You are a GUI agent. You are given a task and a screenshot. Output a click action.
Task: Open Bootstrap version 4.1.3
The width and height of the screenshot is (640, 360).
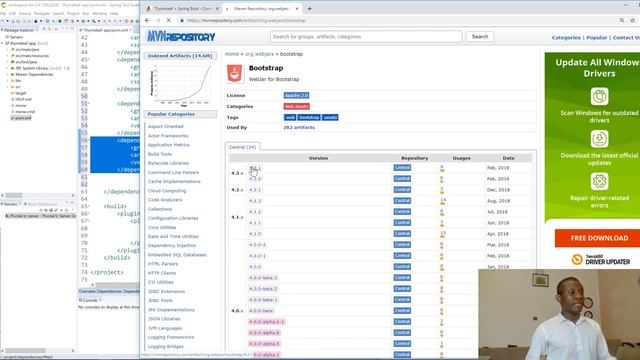[x=255, y=201]
